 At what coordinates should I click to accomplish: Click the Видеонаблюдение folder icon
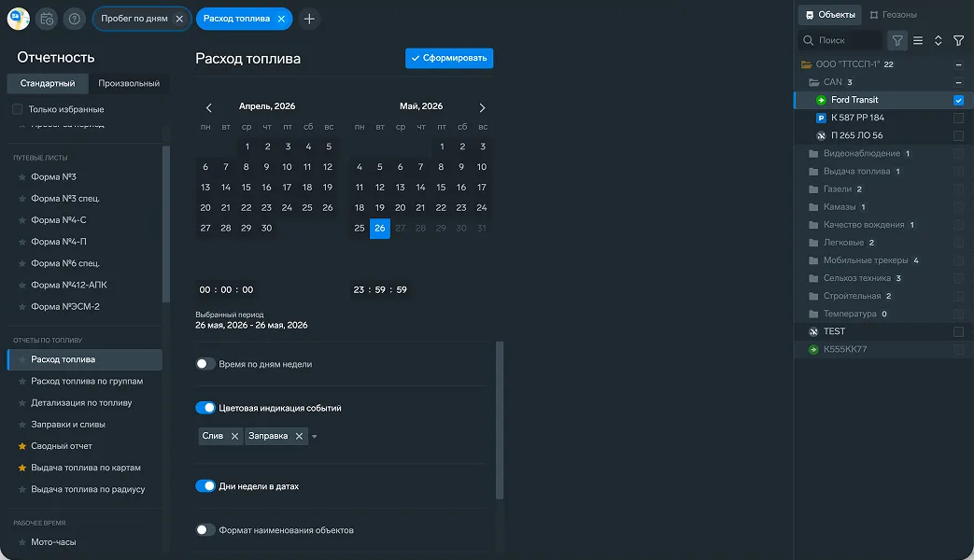(813, 153)
